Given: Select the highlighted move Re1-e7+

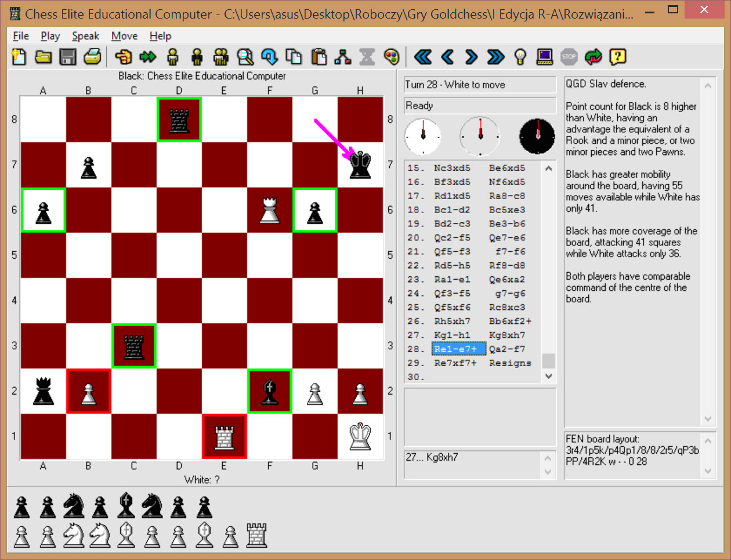Looking at the screenshot, I should 458,349.
